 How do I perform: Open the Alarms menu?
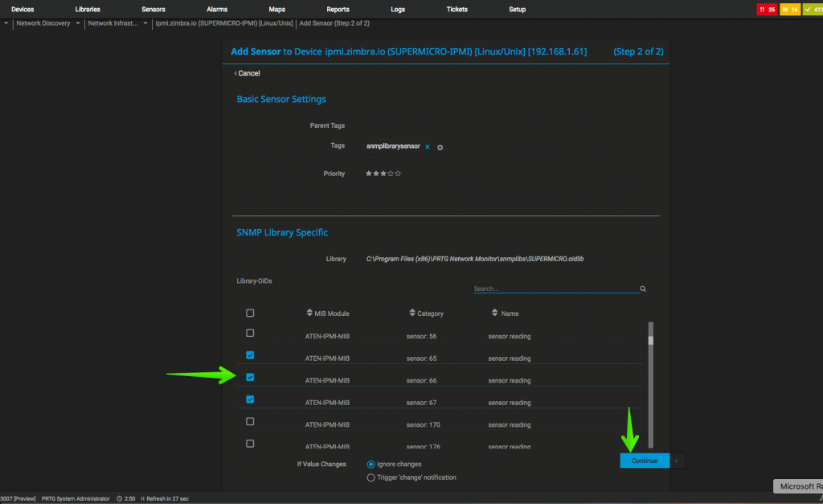(x=217, y=10)
